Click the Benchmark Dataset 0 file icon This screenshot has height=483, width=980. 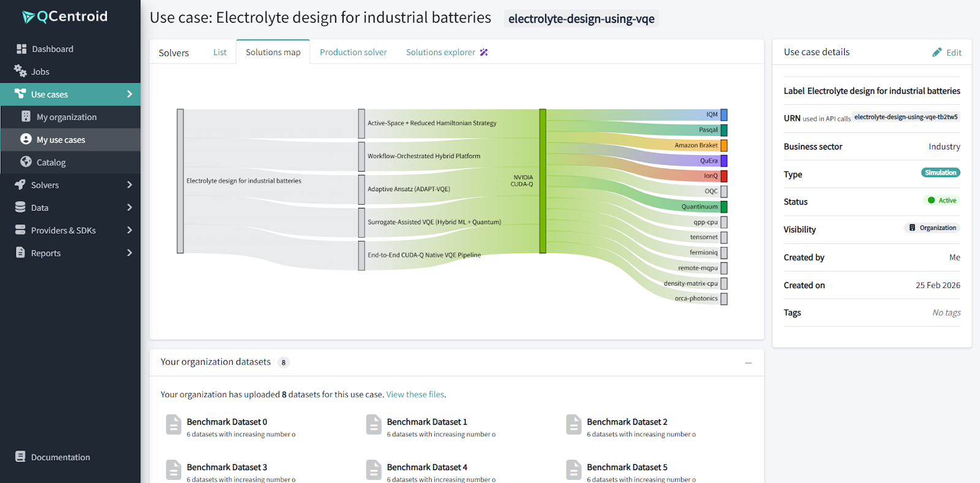[173, 424]
